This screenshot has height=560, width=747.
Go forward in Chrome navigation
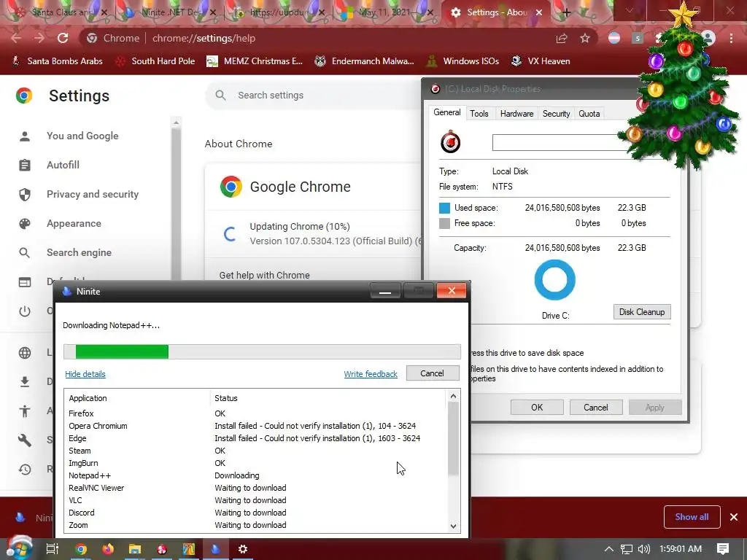39,38
